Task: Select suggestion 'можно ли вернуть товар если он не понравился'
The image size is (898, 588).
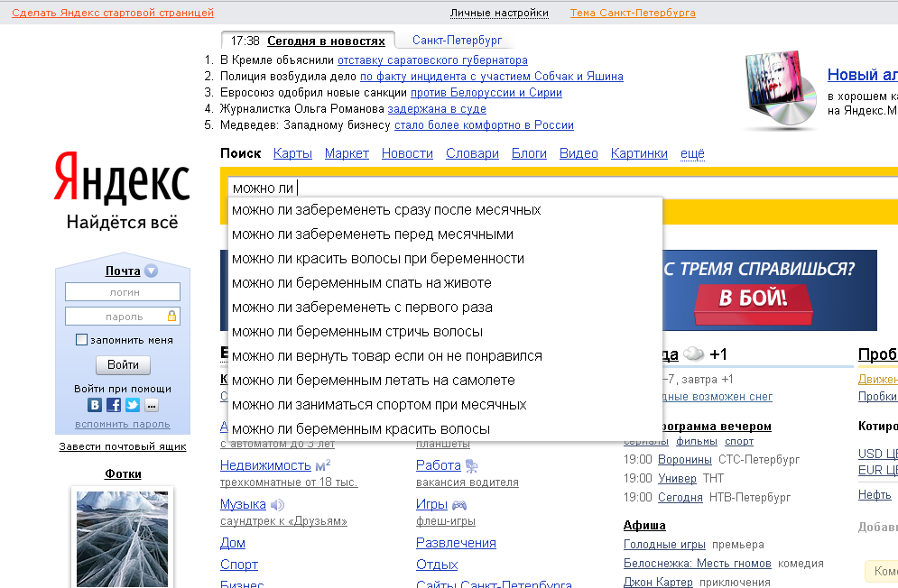Action: [445, 356]
